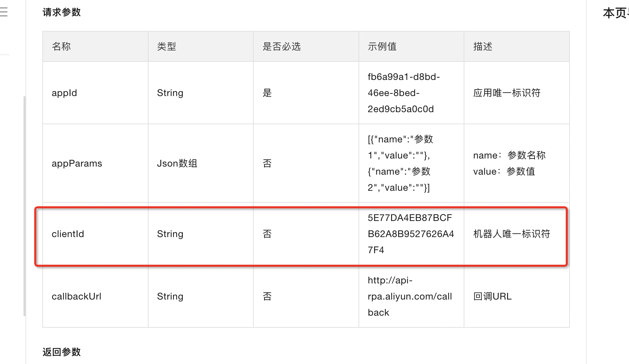
Task: Select the clientId name cell
Action: [x=68, y=234]
